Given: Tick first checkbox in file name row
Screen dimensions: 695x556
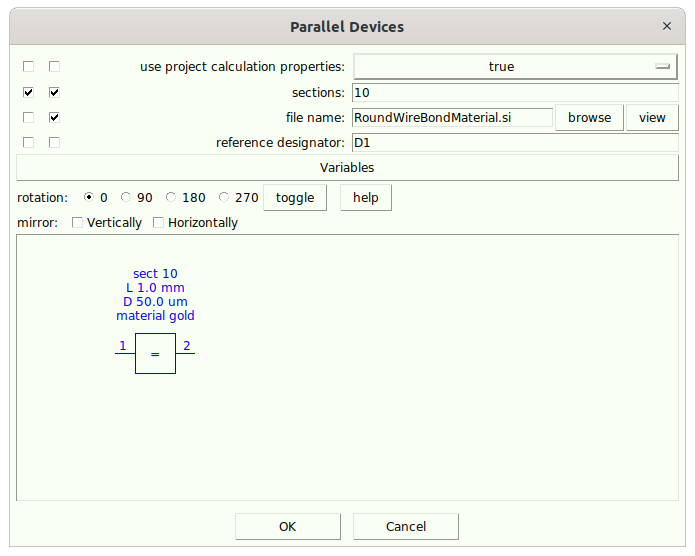Looking at the screenshot, I should click(x=28, y=117).
